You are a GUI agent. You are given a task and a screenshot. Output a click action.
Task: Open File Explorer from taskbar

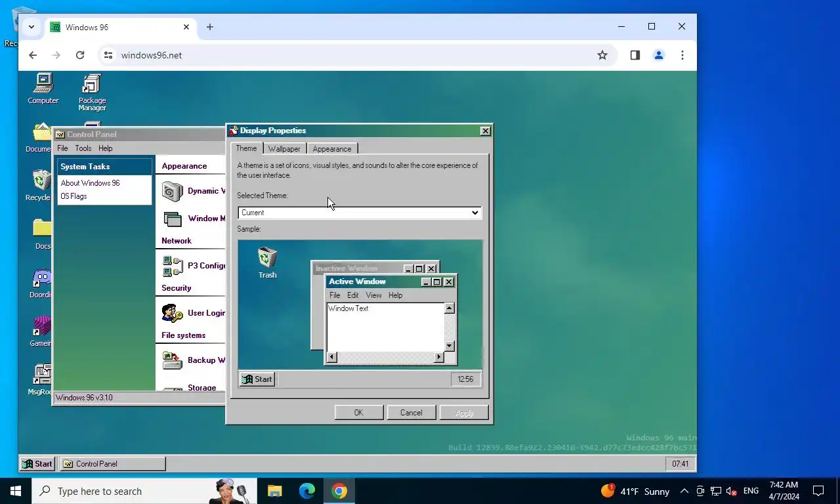(x=274, y=491)
